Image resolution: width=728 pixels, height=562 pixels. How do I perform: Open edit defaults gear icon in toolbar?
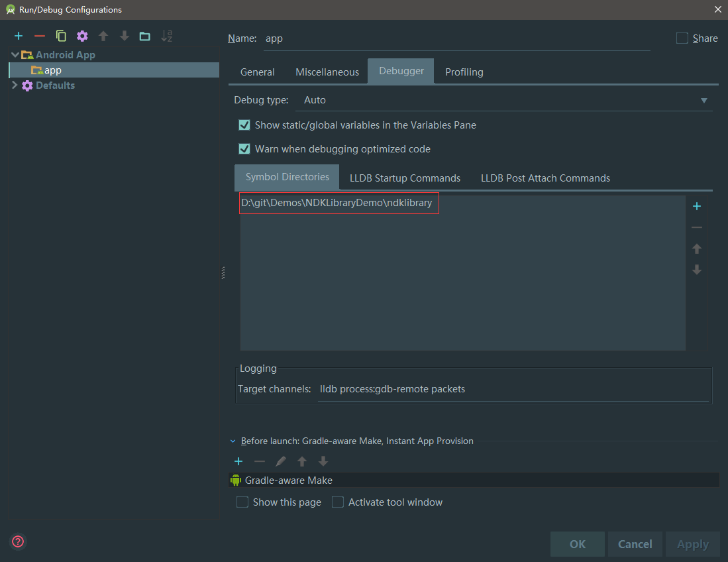[82, 36]
